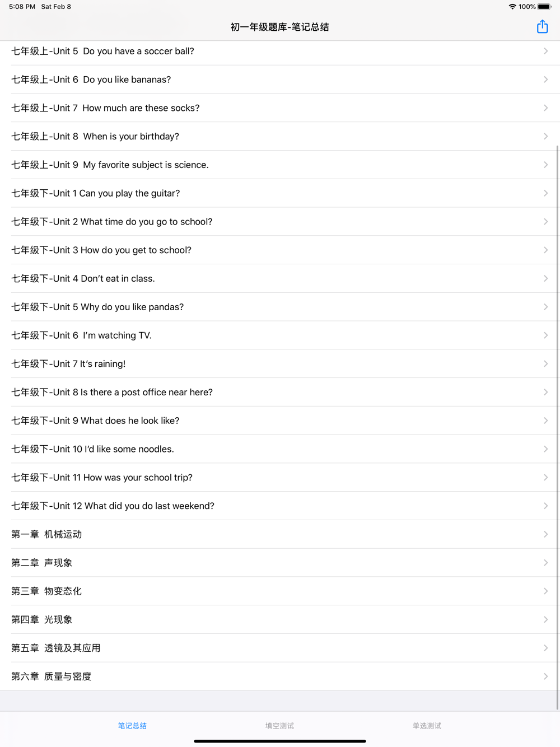Open Unit 1 Can you play the guitar
The width and height of the screenshot is (560, 747).
tap(96, 193)
